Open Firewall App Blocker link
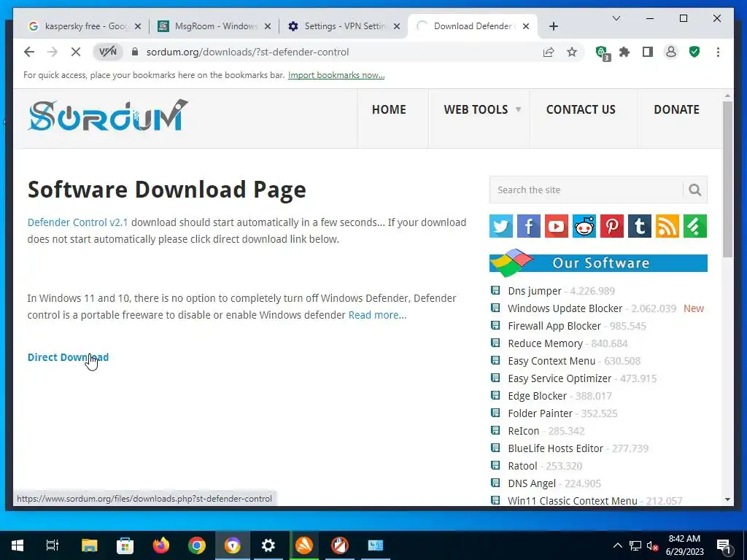Screen dimensions: 747x560 (554, 326)
